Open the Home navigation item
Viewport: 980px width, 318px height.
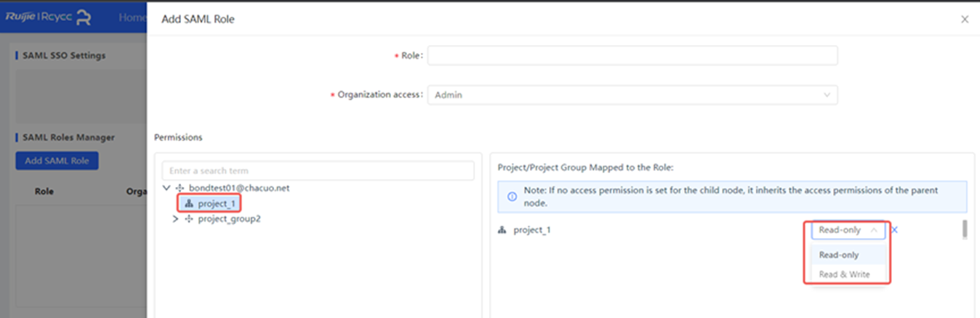[x=132, y=18]
